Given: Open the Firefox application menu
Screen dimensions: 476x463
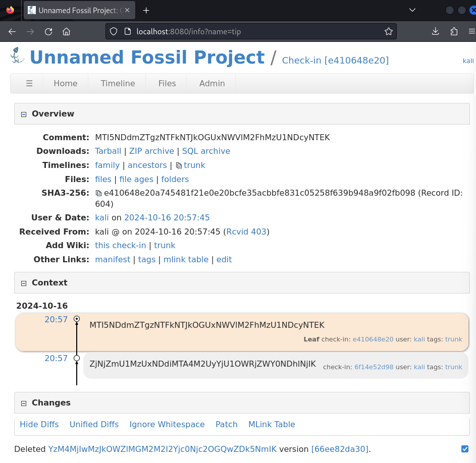Looking at the screenshot, I should coord(472,31).
